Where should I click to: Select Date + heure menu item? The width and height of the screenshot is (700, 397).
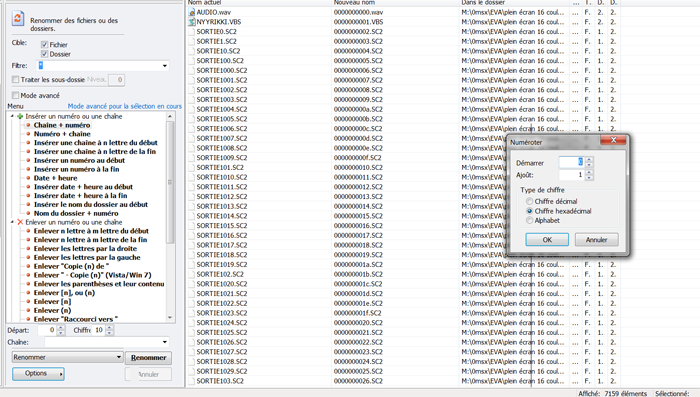coord(55,178)
